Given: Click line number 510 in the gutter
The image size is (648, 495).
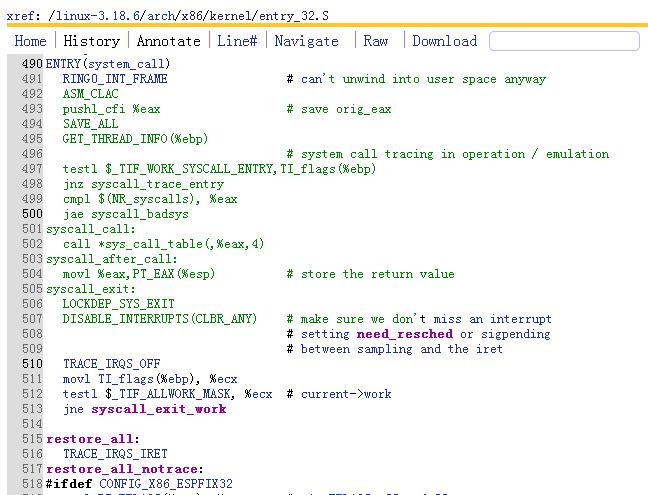Looking at the screenshot, I should tap(30, 364).
